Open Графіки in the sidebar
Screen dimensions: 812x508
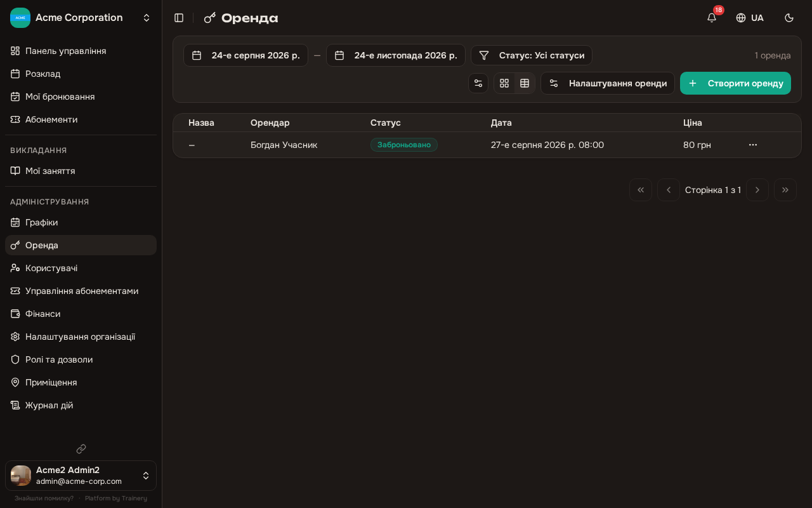point(81,222)
